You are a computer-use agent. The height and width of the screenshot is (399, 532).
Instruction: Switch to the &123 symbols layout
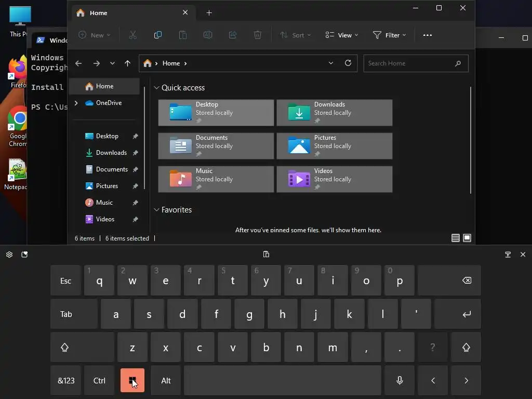pyautogui.click(x=66, y=380)
